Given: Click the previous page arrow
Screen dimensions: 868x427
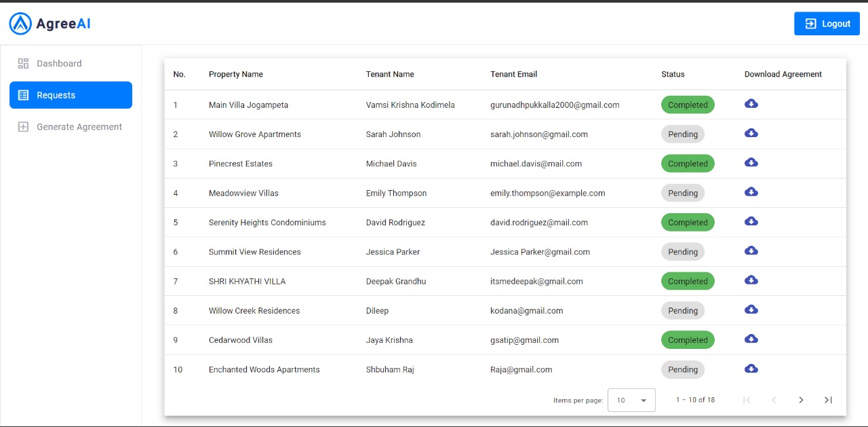Looking at the screenshot, I should click(x=774, y=400).
